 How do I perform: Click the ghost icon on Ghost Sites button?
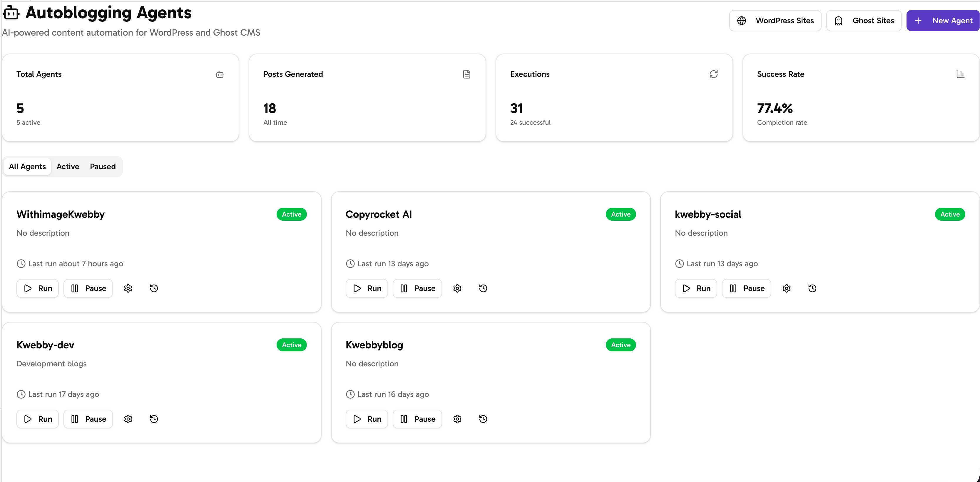[839, 21]
